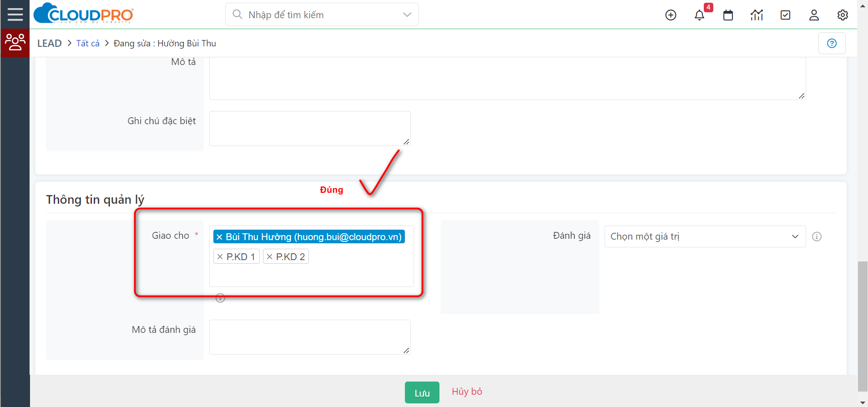Remove P.KD 1 tag from assignees
Viewport: 868px width, 407px height.
point(220,256)
